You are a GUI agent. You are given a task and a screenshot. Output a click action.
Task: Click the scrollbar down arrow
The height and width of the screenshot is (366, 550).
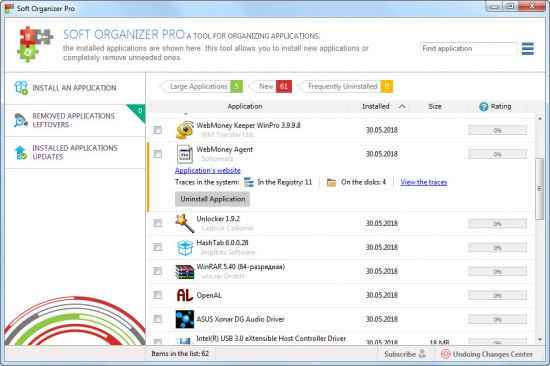pos(540,339)
